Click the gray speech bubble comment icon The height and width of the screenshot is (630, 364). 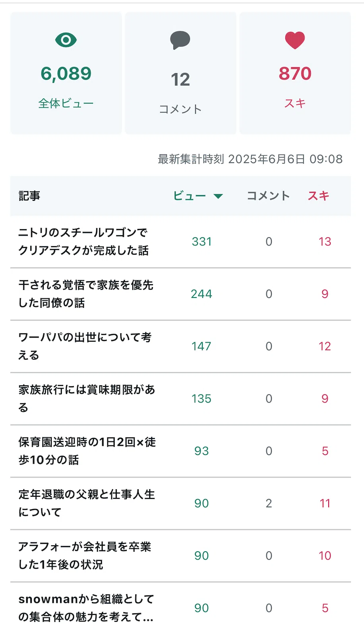coord(180,41)
